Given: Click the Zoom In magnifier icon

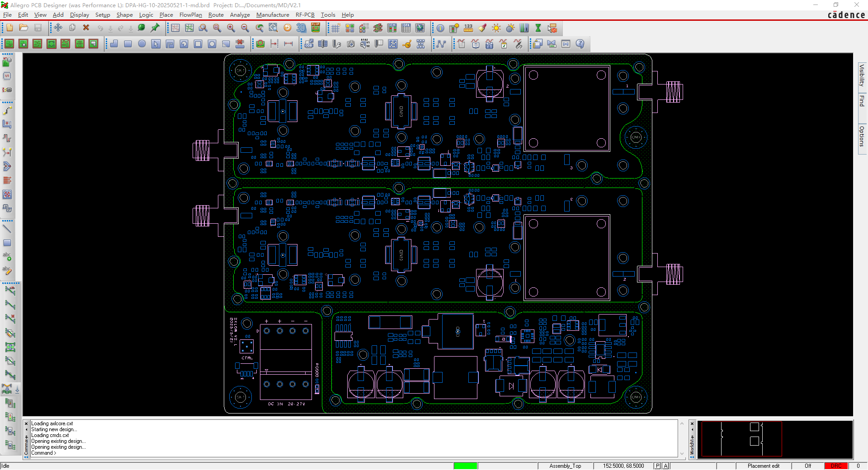Looking at the screenshot, I should [x=231, y=28].
